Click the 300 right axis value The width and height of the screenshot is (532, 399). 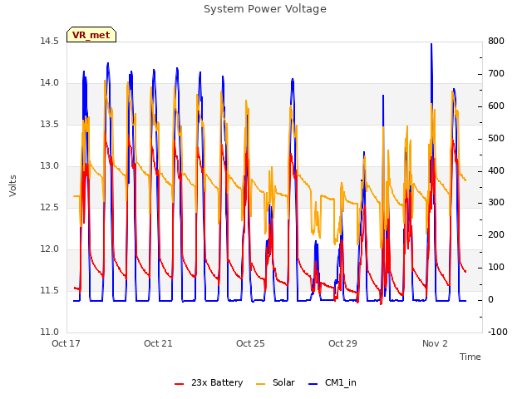[x=496, y=203]
